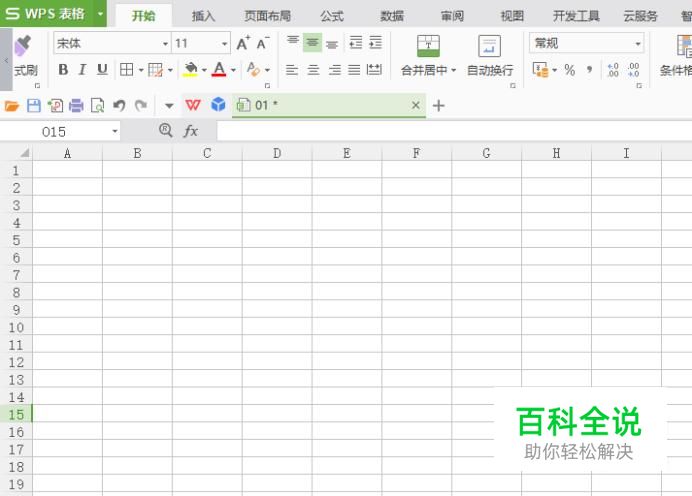Click the justify alignment icon
This screenshot has height=496, width=692.
tap(354, 70)
